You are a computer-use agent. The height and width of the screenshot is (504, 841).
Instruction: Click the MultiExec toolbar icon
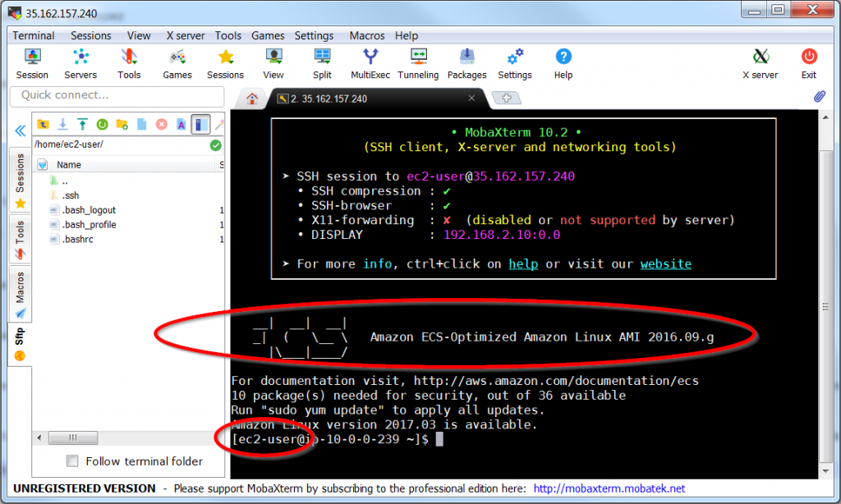(x=370, y=63)
